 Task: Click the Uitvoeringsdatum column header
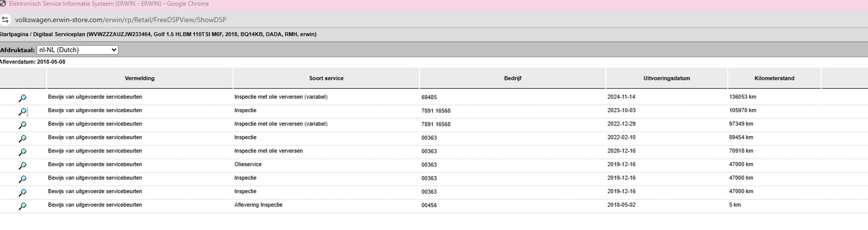click(667, 78)
